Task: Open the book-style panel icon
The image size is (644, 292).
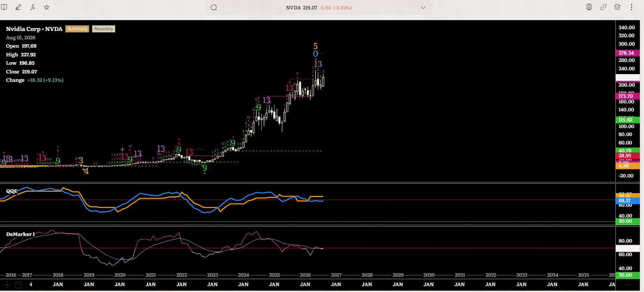Action: [x=4, y=7]
